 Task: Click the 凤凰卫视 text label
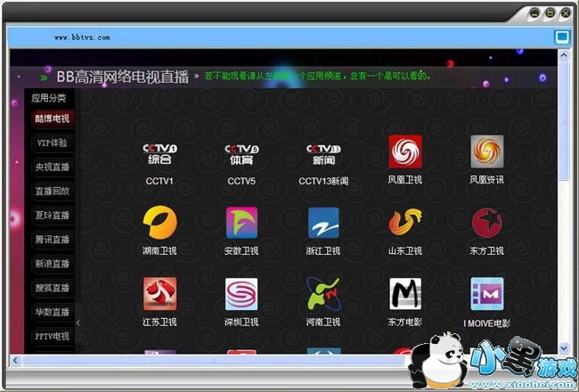pyautogui.click(x=405, y=180)
